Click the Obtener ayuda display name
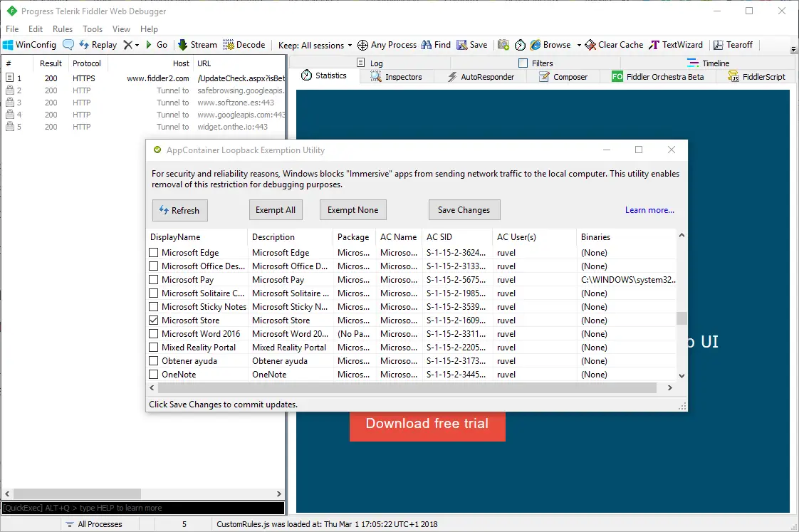Viewport: 799px width, 532px height. (x=189, y=361)
